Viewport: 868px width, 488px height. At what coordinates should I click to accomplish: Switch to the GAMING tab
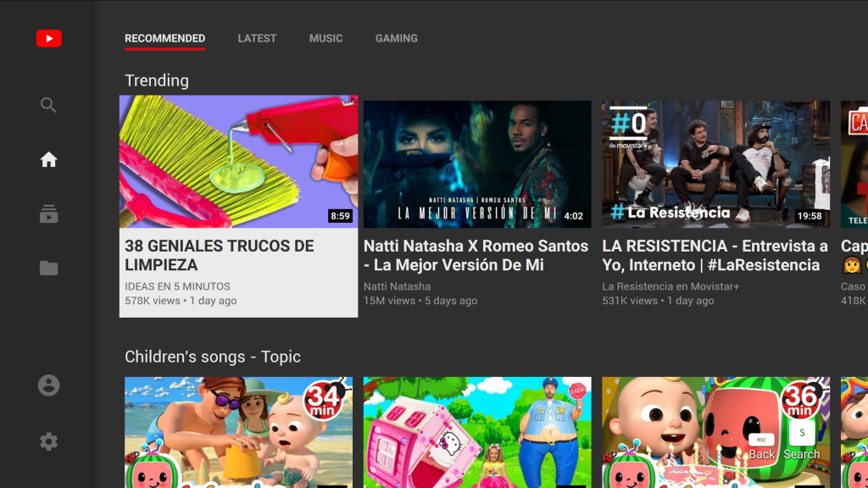pos(397,39)
